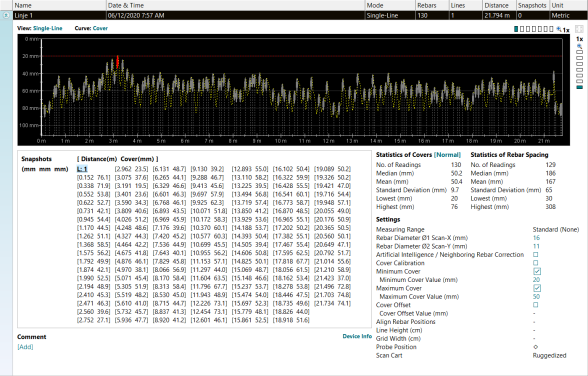Select reading [2.962 23.5]

pos(131,169)
